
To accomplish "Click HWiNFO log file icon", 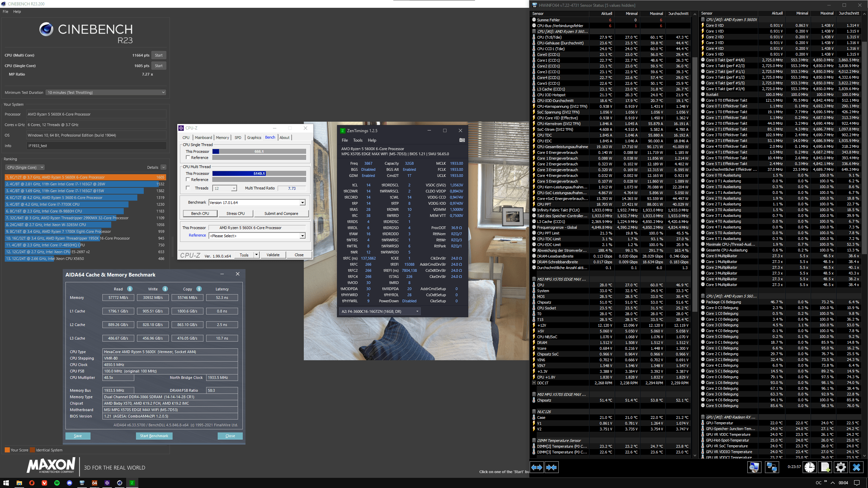I will tap(825, 467).
